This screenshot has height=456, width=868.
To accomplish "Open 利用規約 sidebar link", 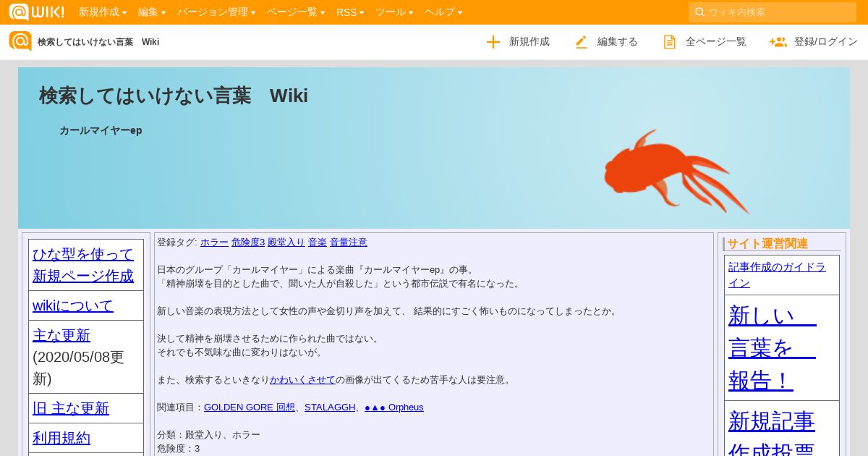I will click(61, 438).
